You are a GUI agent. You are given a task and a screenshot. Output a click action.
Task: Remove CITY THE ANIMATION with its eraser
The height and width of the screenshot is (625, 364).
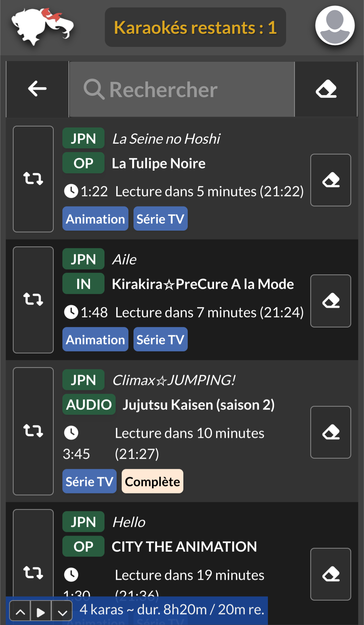pos(330,574)
